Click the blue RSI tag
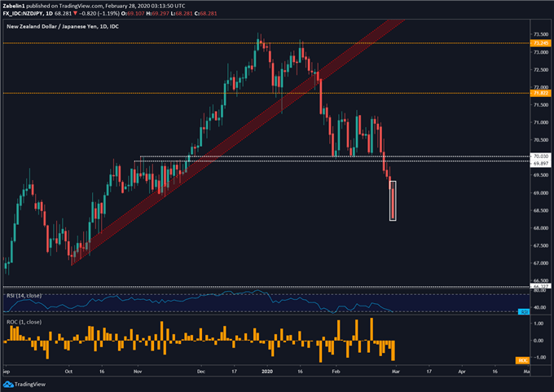554x392 pixels. pos(524,312)
